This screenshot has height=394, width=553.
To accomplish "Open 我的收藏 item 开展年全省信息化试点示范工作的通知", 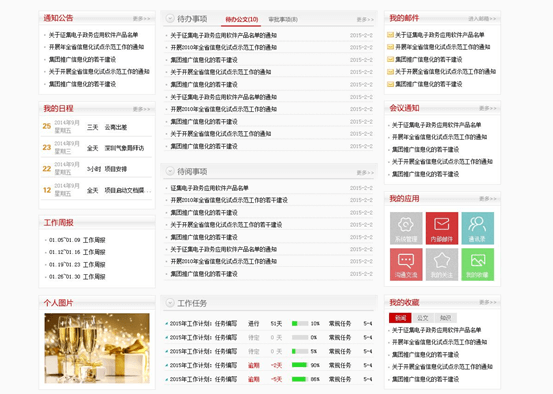I will click(439, 342).
